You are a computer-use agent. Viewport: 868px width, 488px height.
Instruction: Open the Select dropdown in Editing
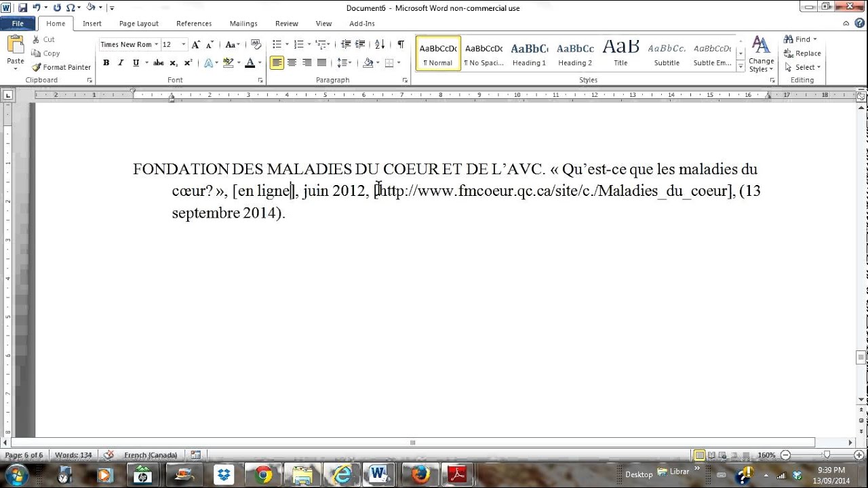[x=802, y=67]
